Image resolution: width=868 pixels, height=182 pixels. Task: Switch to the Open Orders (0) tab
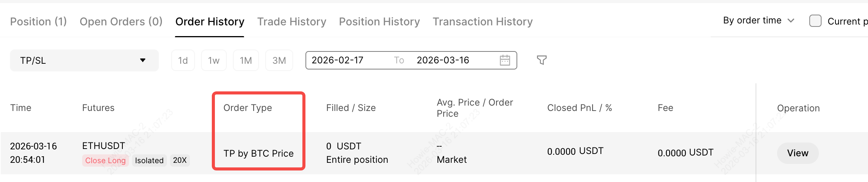click(x=121, y=22)
